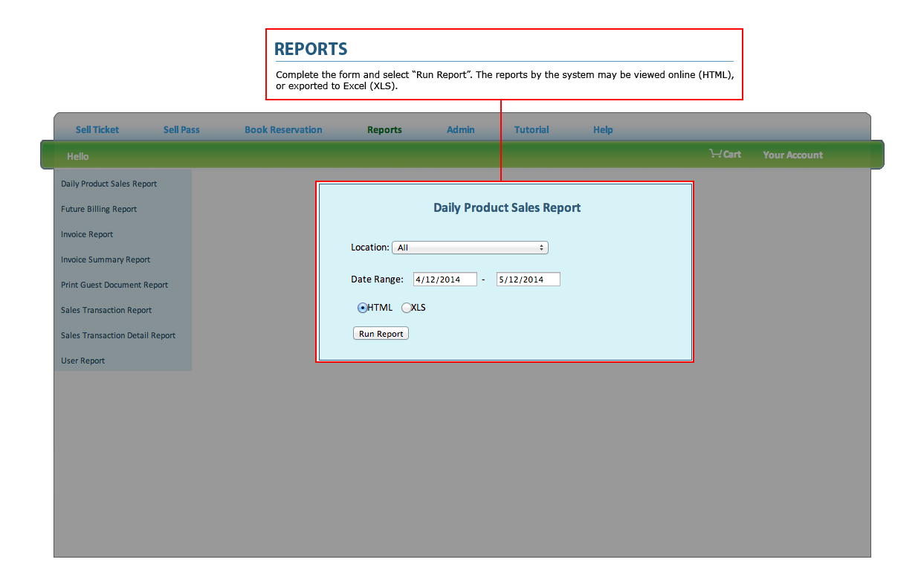
Task: Open the Sell Pass menu
Action: (181, 129)
